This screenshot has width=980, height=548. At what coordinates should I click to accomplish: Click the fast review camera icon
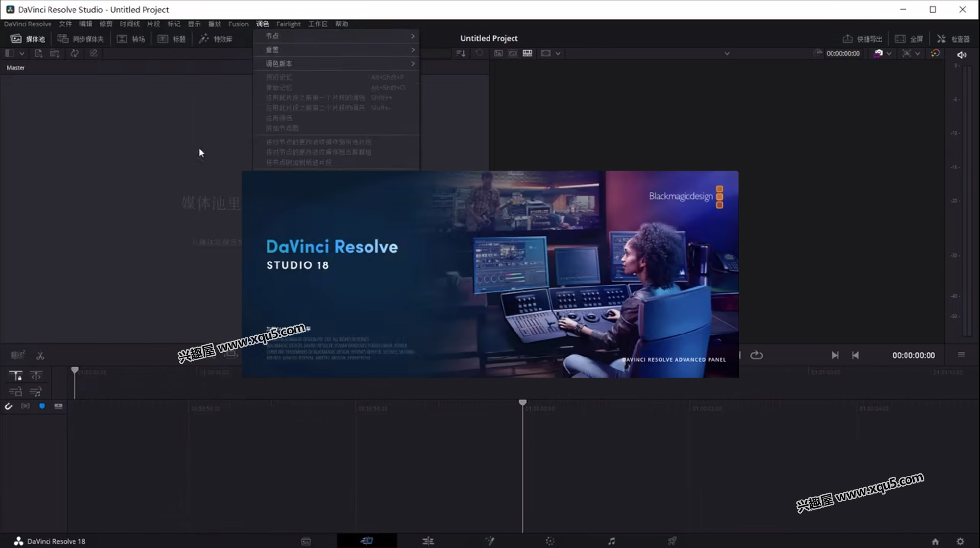click(x=878, y=53)
